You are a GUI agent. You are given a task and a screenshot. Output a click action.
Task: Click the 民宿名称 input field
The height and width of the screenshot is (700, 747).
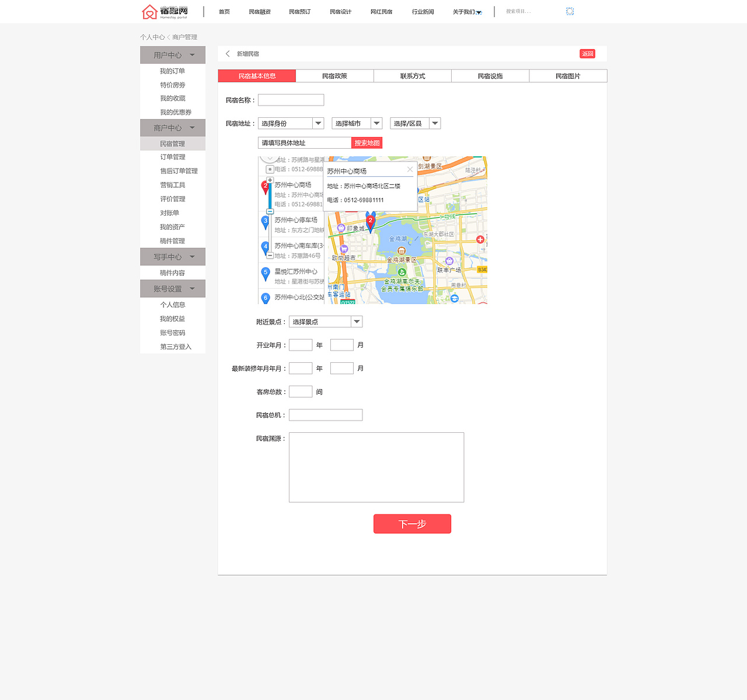click(x=291, y=100)
